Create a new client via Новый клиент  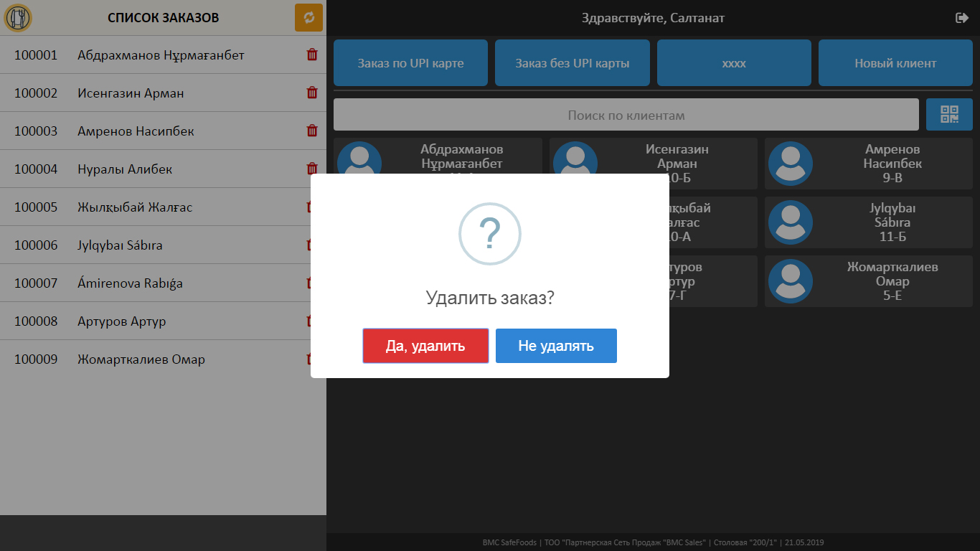tap(895, 62)
